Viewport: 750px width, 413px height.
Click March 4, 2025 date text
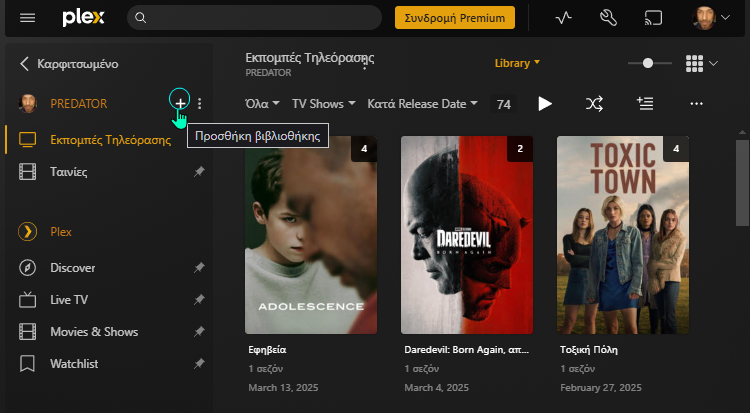click(437, 388)
